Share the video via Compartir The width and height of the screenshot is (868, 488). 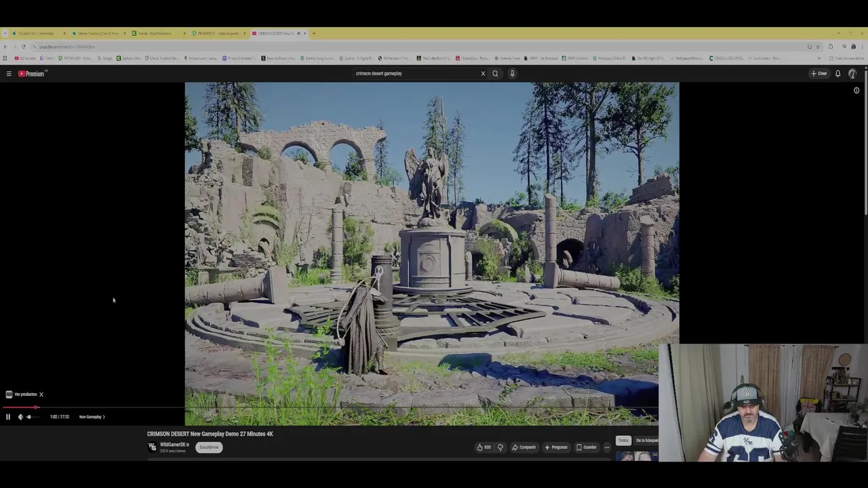pyautogui.click(x=524, y=447)
